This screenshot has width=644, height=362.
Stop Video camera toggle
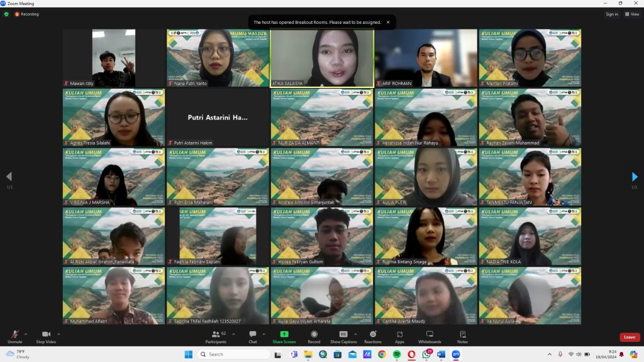tap(45, 336)
